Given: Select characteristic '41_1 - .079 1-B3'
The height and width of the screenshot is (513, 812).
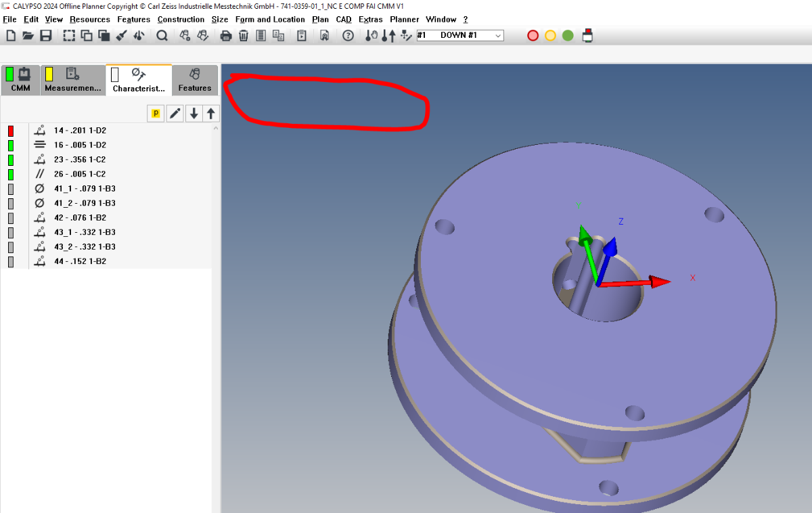Looking at the screenshot, I should (x=85, y=189).
